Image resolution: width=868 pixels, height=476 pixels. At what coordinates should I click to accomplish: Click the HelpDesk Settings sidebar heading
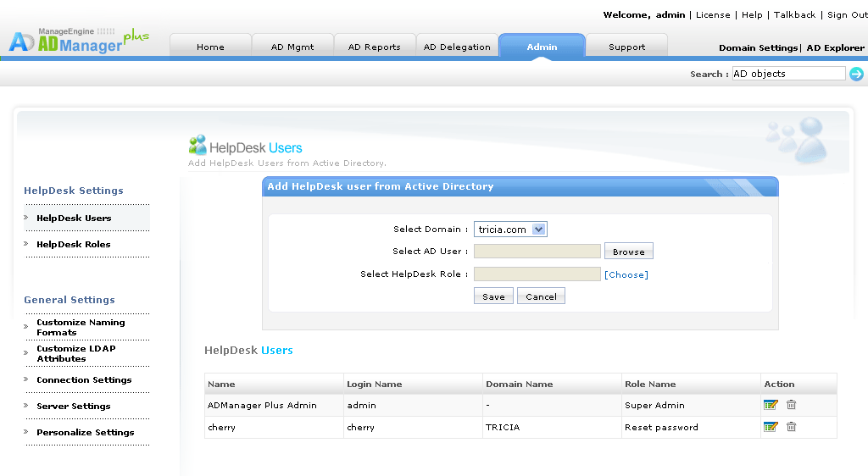[74, 191]
